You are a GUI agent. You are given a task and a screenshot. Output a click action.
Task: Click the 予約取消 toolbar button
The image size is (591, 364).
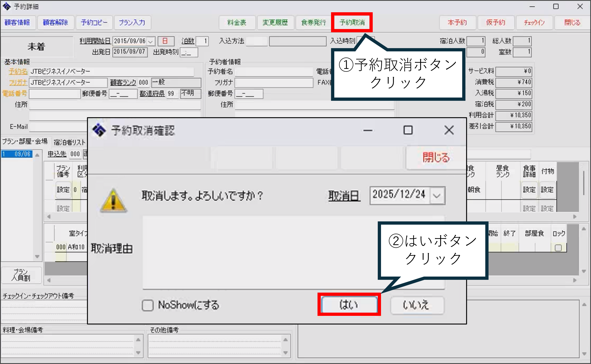[352, 23]
